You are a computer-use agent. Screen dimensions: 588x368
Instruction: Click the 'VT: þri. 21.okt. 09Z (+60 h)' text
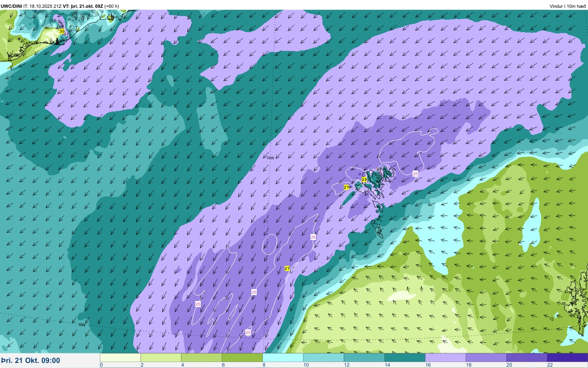coord(91,6)
